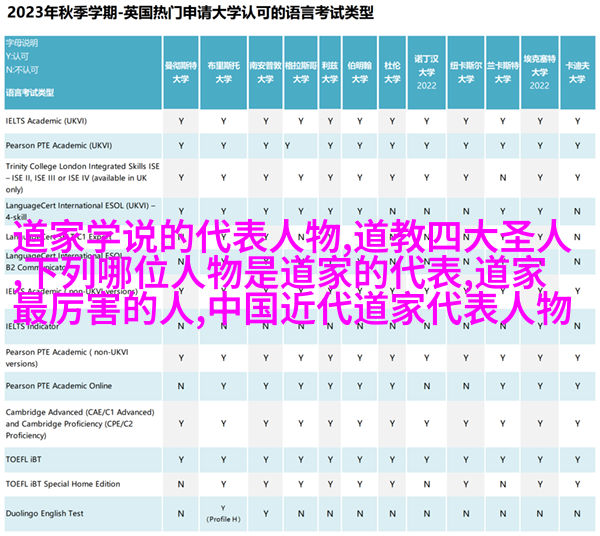Click the 南安普敦大学 Y cell in Duolingo row
This screenshot has width=600, height=536.
tap(266, 514)
